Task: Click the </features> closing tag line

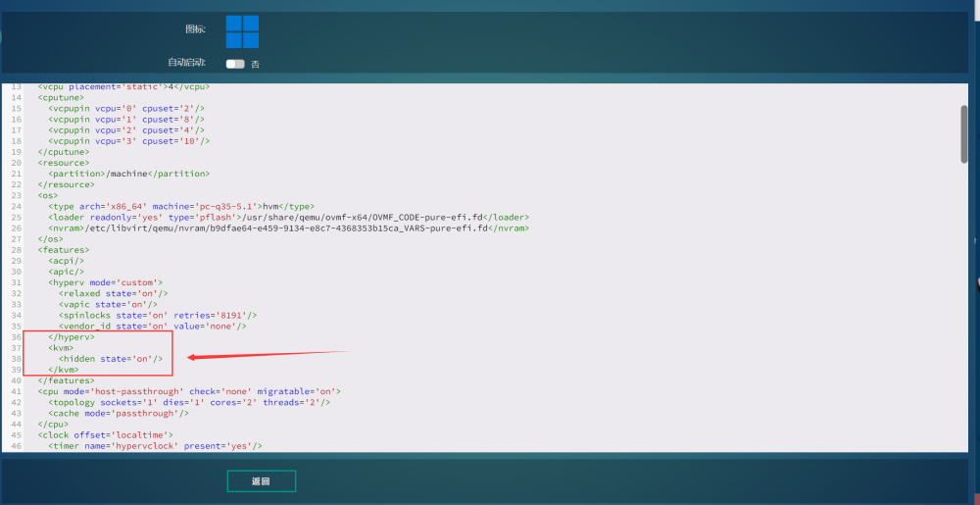Action: coord(67,380)
